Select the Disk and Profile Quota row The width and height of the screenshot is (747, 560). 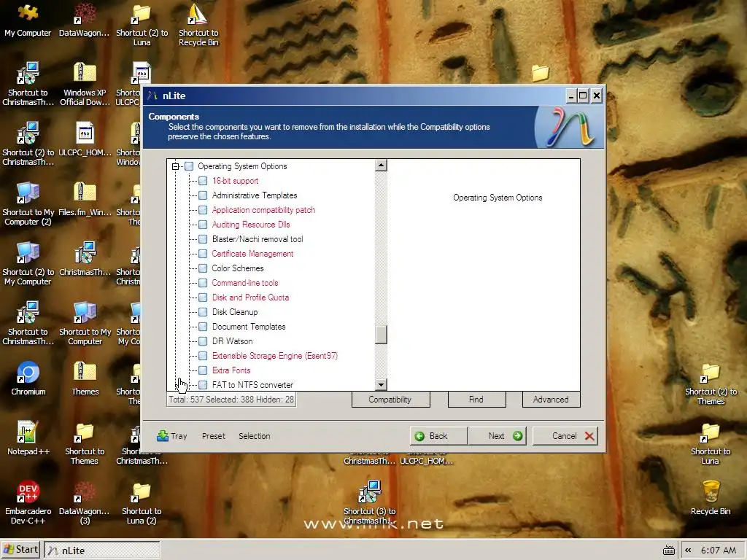[x=250, y=297]
